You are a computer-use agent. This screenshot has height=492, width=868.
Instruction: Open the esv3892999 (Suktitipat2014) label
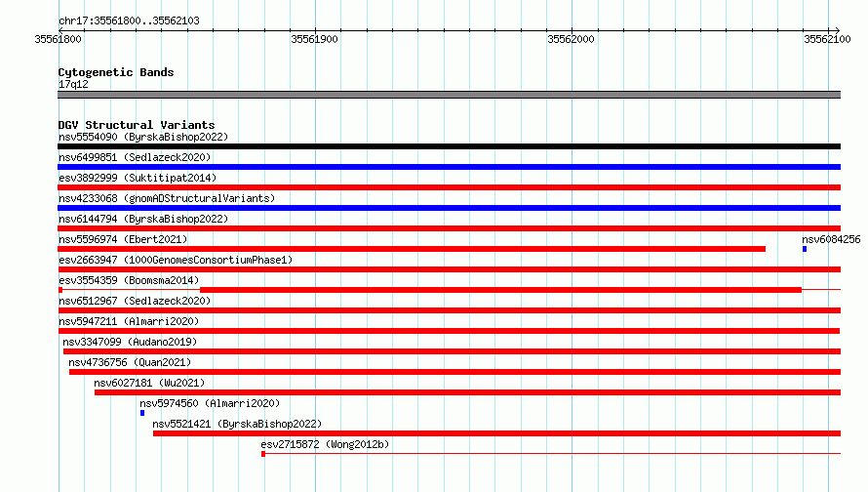138,178
